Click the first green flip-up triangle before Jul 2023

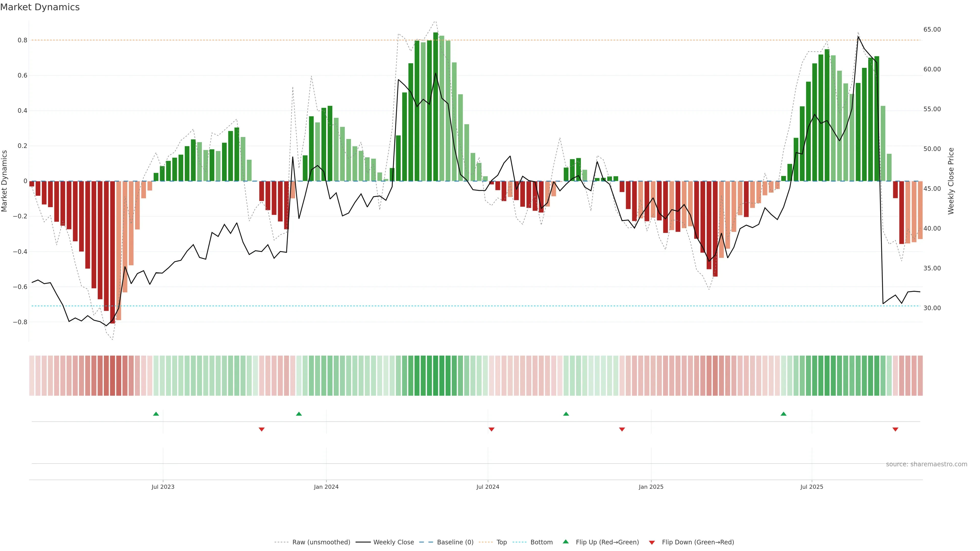[156, 414]
